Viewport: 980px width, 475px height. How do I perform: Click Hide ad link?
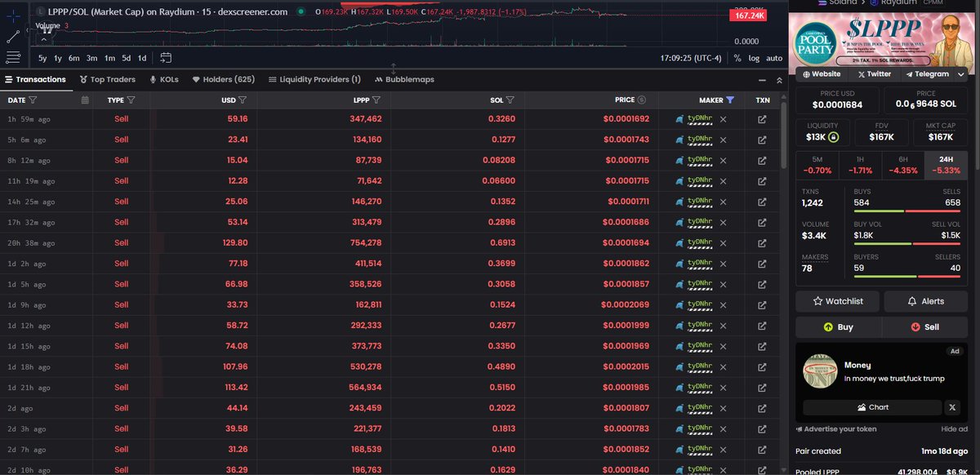click(x=954, y=429)
